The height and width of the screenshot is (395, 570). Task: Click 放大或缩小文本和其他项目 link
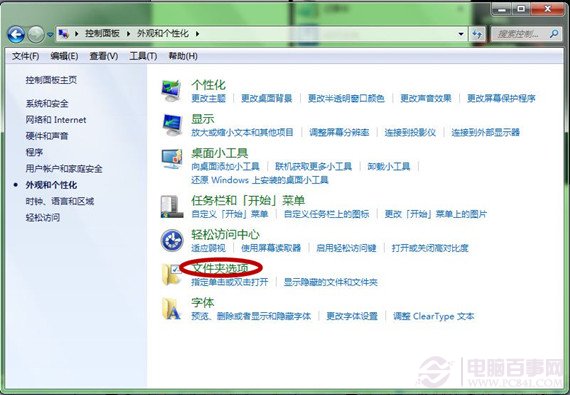(242, 132)
